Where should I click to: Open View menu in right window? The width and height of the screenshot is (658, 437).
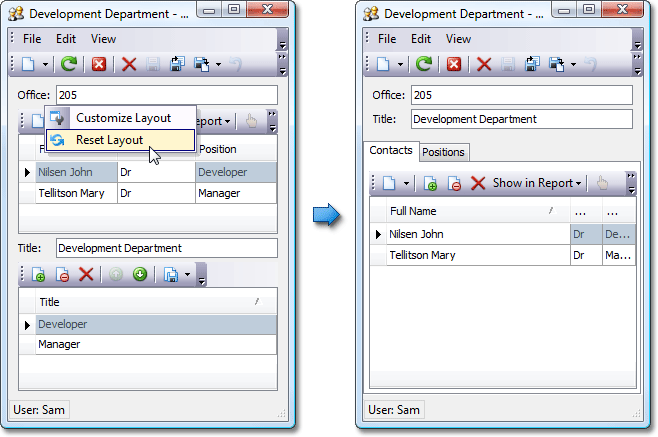pos(458,39)
